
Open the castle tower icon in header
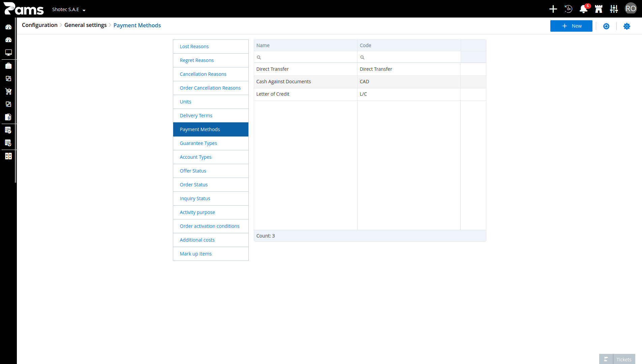click(599, 9)
